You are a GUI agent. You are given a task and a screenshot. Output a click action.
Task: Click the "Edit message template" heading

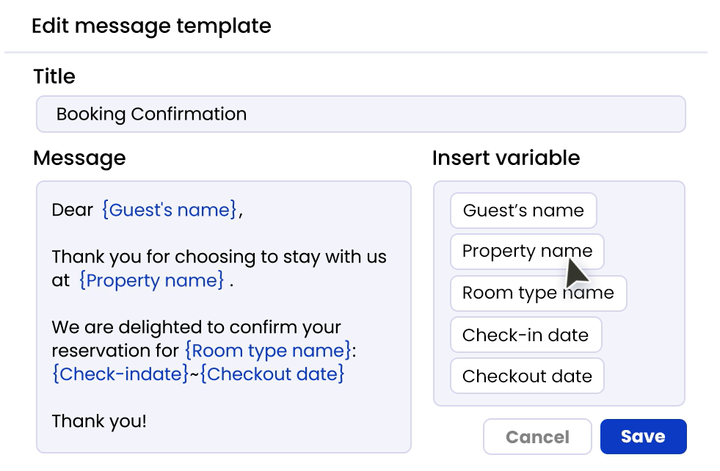[151, 25]
